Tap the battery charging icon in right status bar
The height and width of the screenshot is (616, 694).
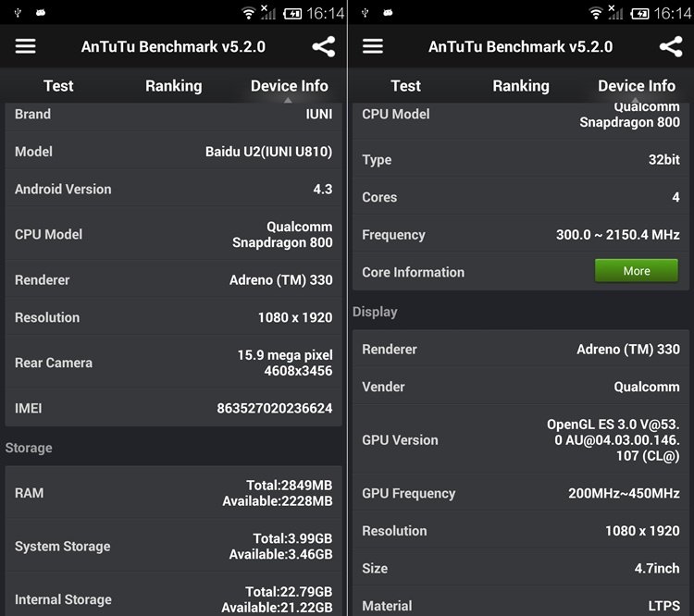(x=639, y=14)
